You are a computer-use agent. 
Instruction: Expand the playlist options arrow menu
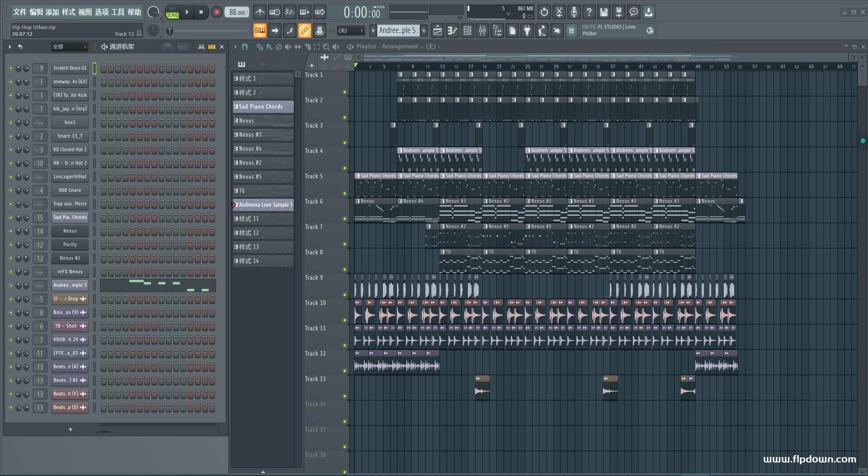236,47
